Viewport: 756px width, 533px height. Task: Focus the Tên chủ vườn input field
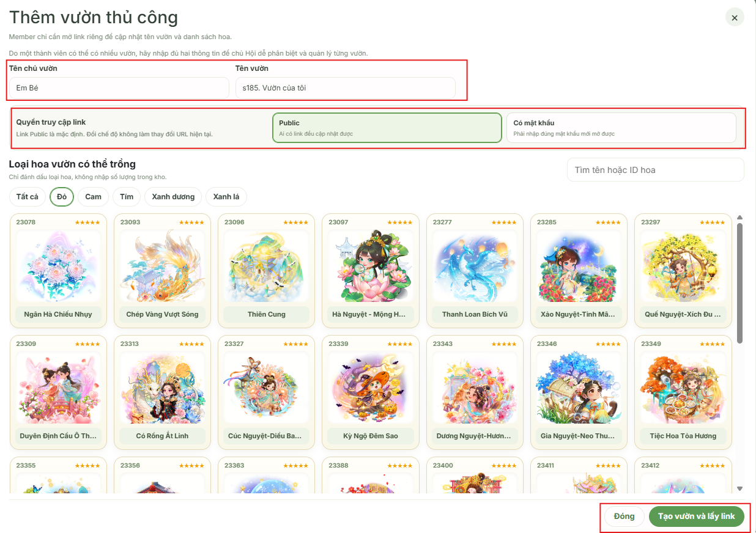[x=119, y=88]
